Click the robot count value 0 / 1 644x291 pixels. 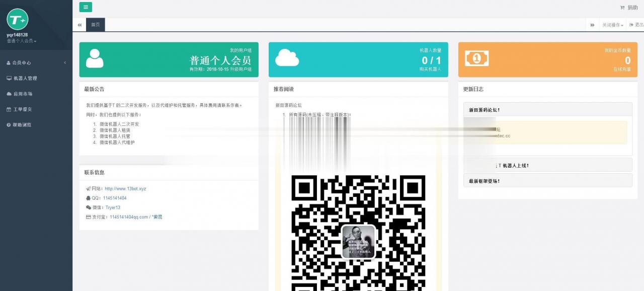[x=431, y=60]
